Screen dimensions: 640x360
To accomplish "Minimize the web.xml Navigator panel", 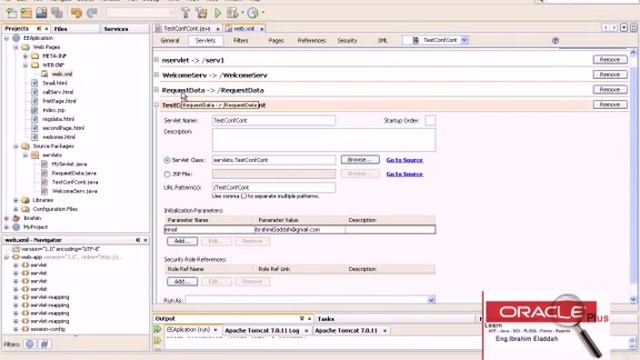I will click(138, 240).
